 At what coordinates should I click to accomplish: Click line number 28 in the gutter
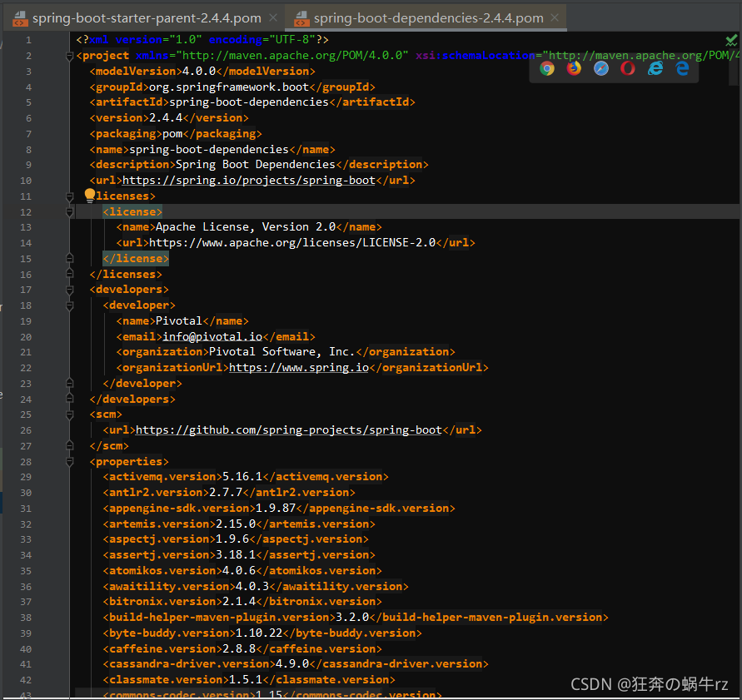click(26, 462)
